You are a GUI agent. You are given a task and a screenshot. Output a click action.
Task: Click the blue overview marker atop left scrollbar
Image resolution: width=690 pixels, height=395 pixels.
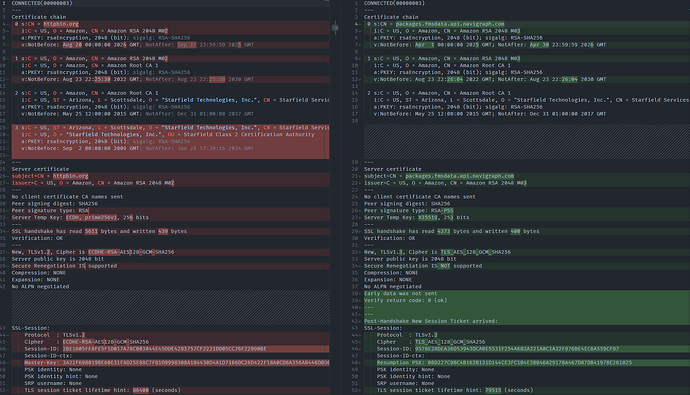click(x=327, y=1)
